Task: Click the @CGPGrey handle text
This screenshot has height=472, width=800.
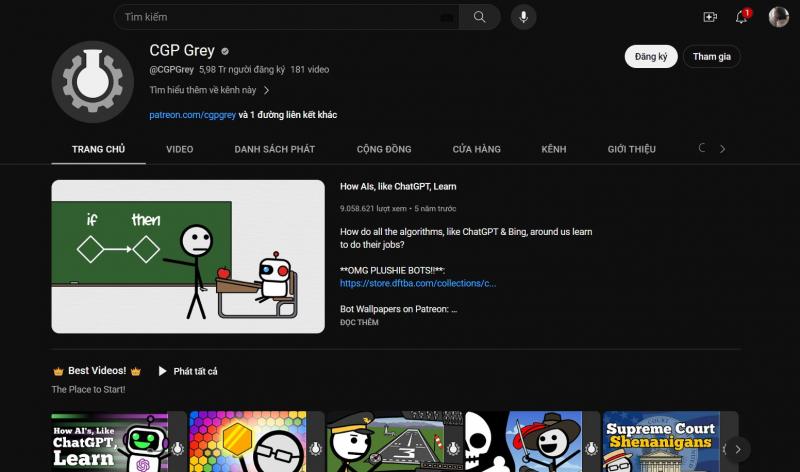Action: 171,70
